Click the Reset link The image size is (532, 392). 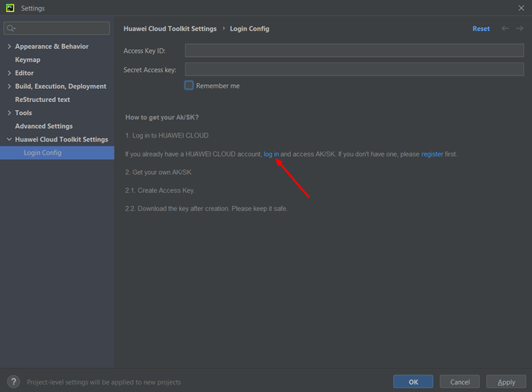(x=481, y=29)
